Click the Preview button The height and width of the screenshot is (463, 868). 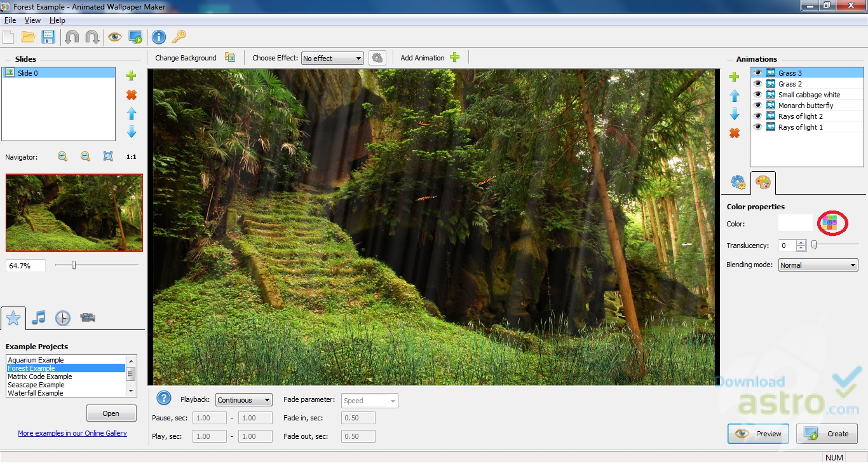click(758, 434)
